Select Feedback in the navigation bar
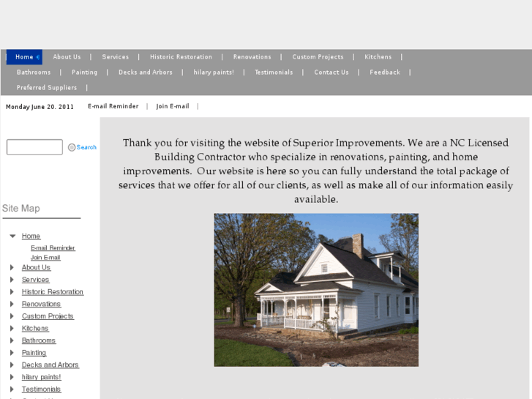 pyautogui.click(x=385, y=72)
